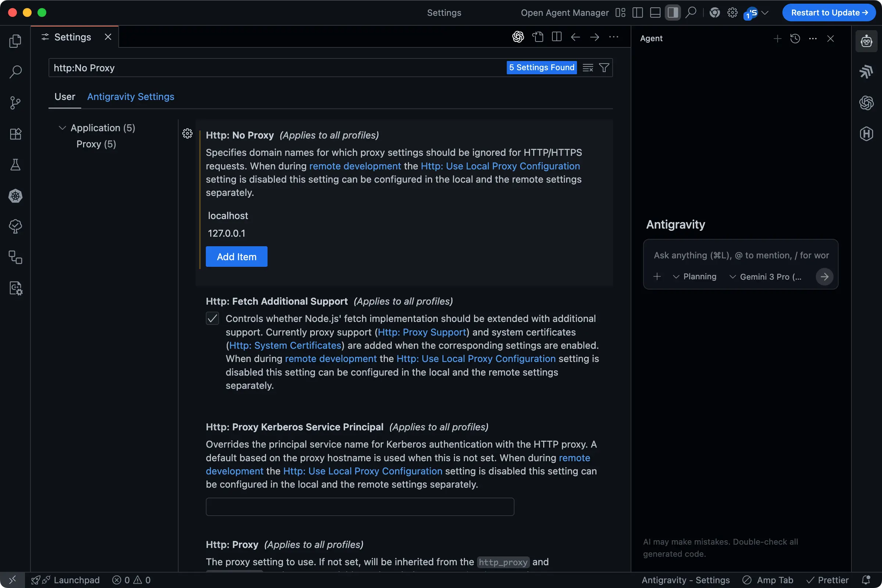Open the Explorer icon in activity bar
Viewport: 882px width, 588px height.
click(x=15, y=41)
